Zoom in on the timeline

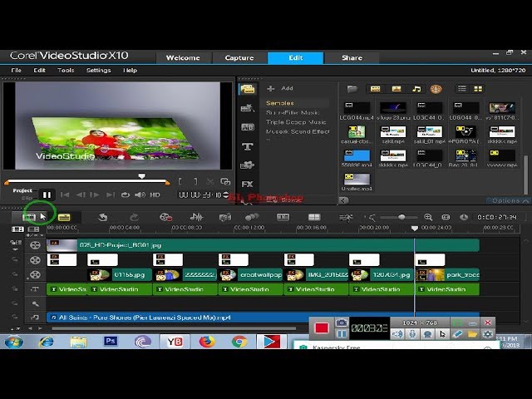click(428, 217)
